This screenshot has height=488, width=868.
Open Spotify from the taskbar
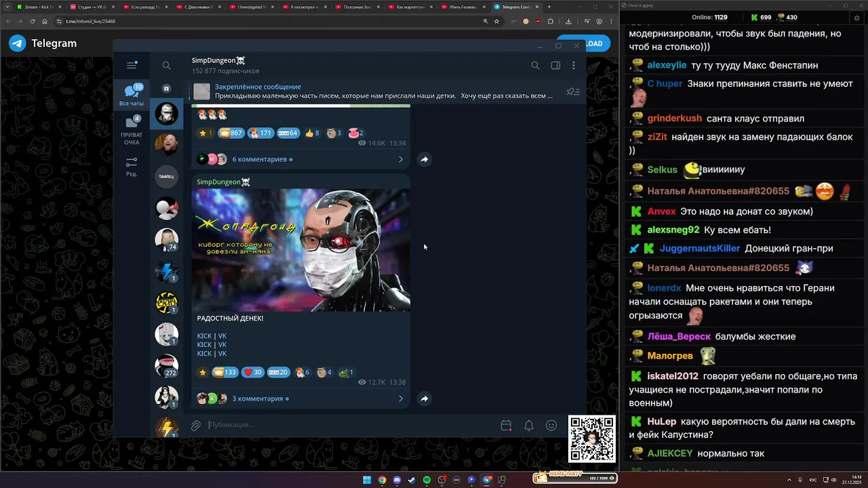427,480
